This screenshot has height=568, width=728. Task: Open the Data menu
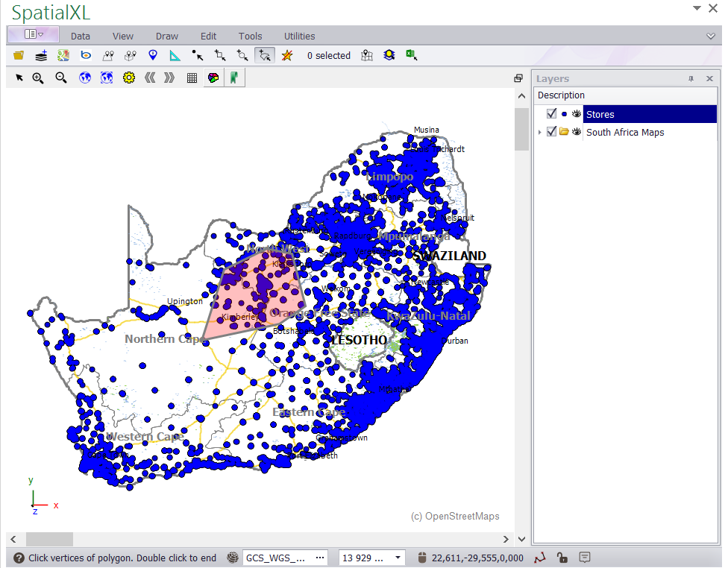(81, 36)
